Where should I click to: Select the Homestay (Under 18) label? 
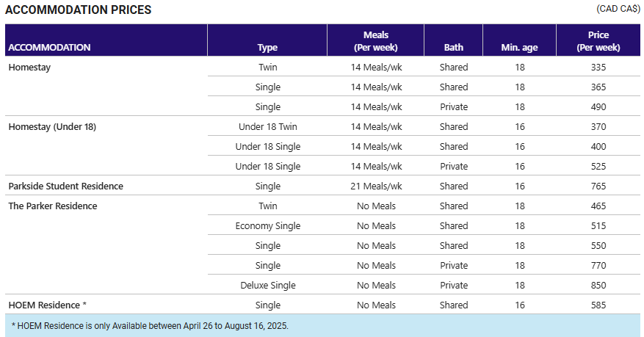click(52, 127)
